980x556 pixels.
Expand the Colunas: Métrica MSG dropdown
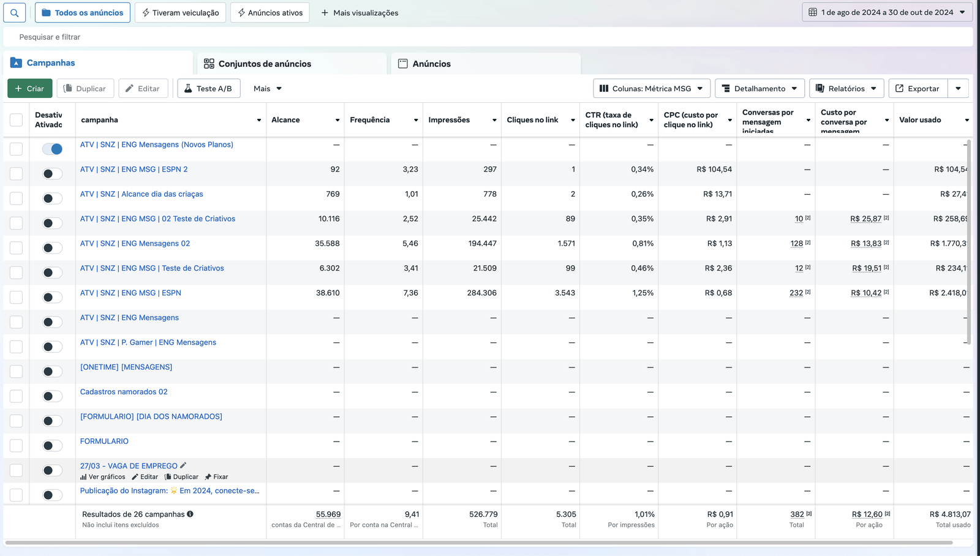coord(651,89)
